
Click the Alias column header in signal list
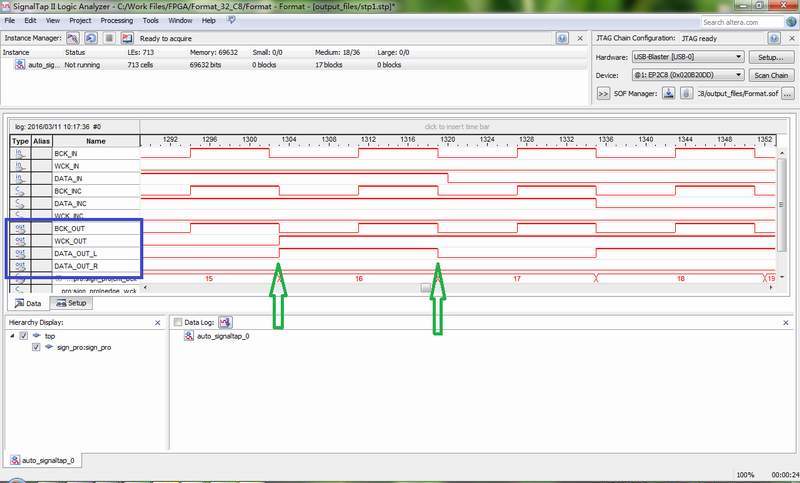pos(41,141)
